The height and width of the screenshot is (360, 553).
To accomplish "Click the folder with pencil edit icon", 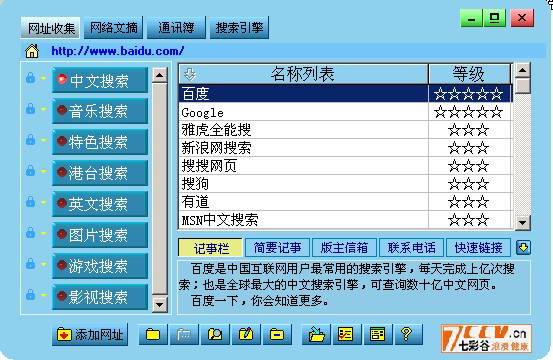I will tap(246, 334).
